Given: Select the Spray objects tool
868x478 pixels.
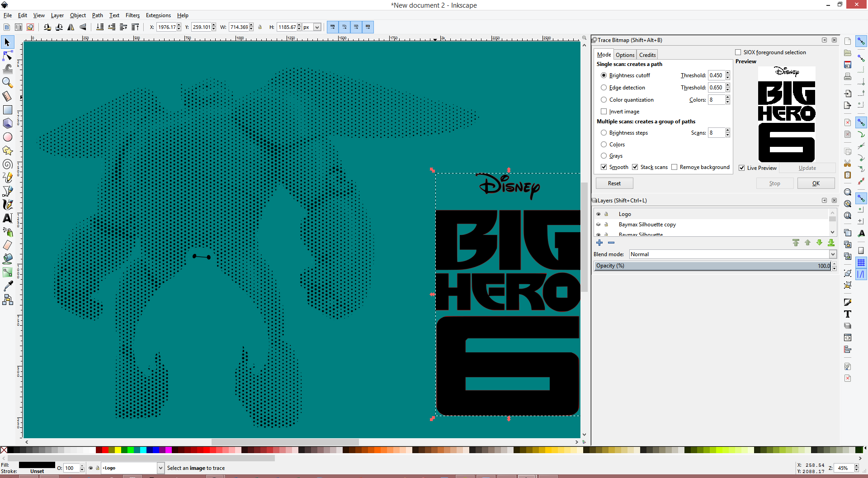Looking at the screenshot, I should click(x=8, y=232).
